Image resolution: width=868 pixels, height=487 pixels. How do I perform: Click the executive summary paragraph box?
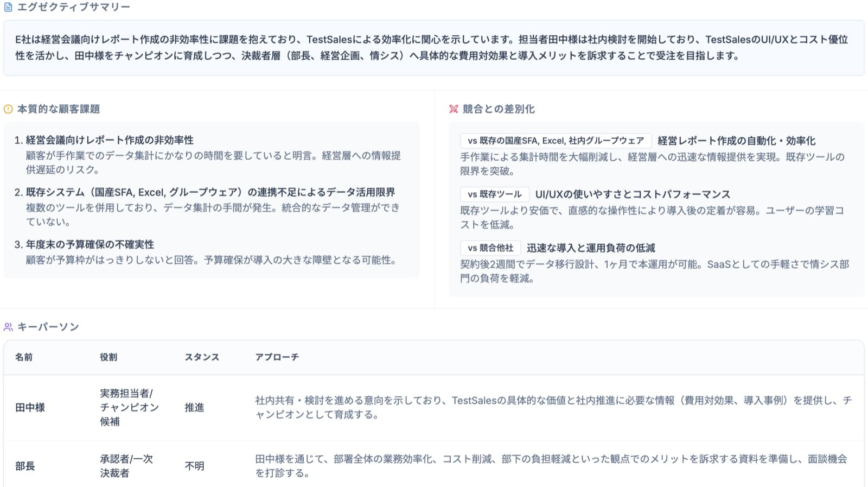click(434, 48)
